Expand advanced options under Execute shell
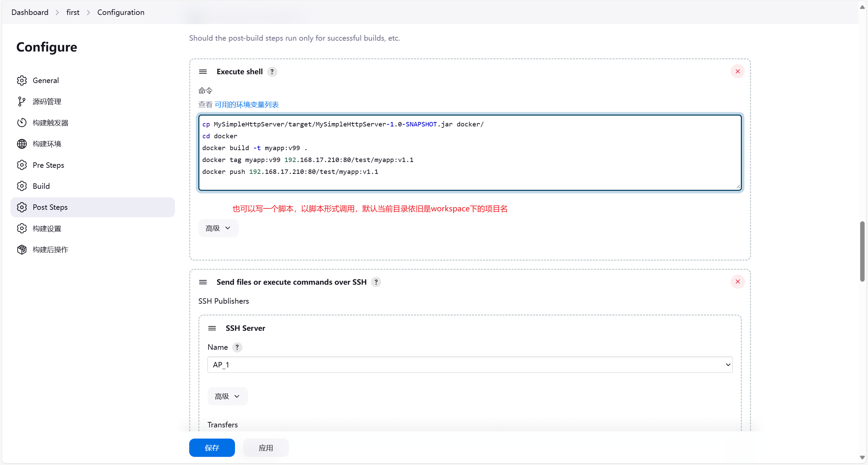 (218, 228)
